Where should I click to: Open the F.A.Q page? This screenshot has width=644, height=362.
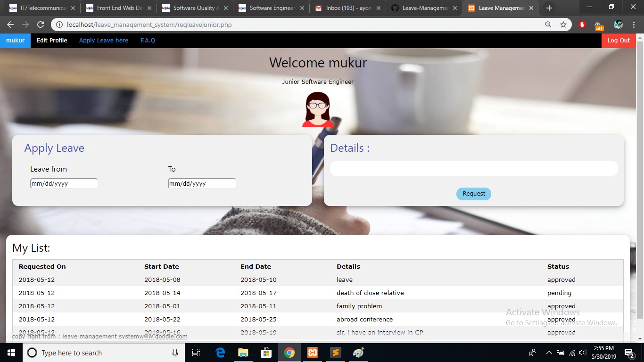(148, 41)
